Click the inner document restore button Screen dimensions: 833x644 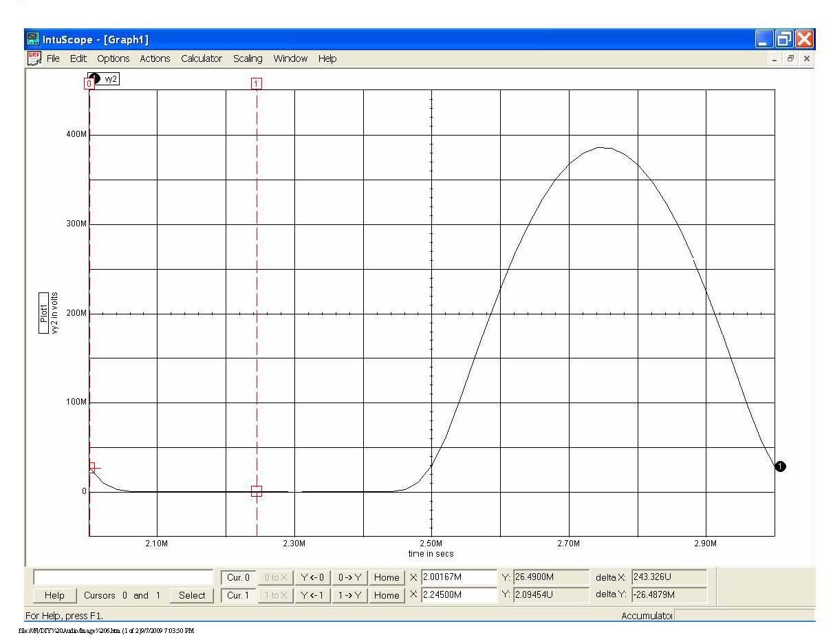click(x=791, y=59)
